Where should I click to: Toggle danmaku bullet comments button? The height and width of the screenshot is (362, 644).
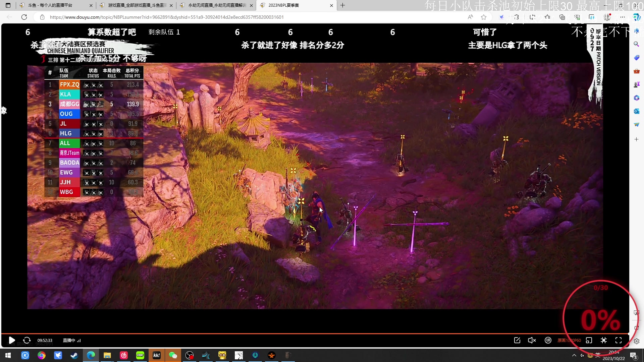[548, 340]
